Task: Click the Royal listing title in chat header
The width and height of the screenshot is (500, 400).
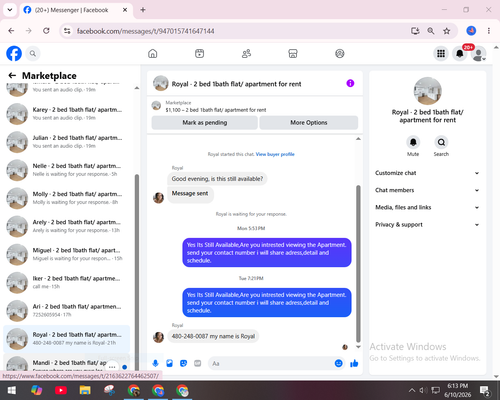Action: click(236, 84)
